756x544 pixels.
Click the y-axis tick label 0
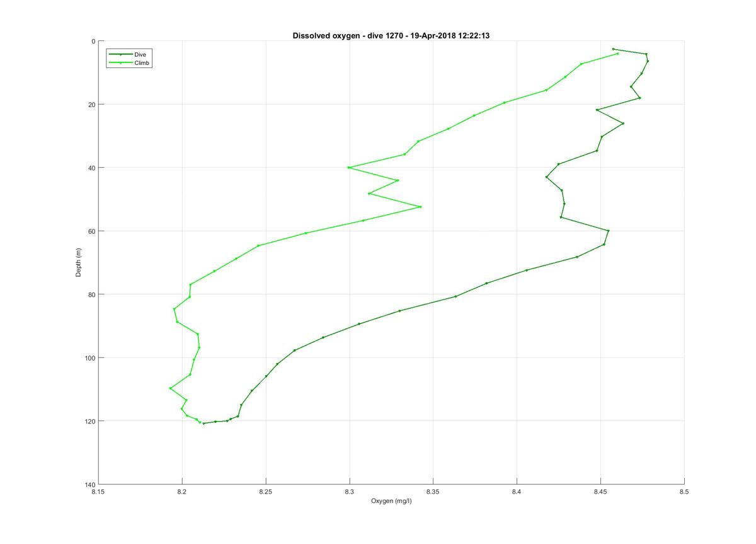click(93, 41)
